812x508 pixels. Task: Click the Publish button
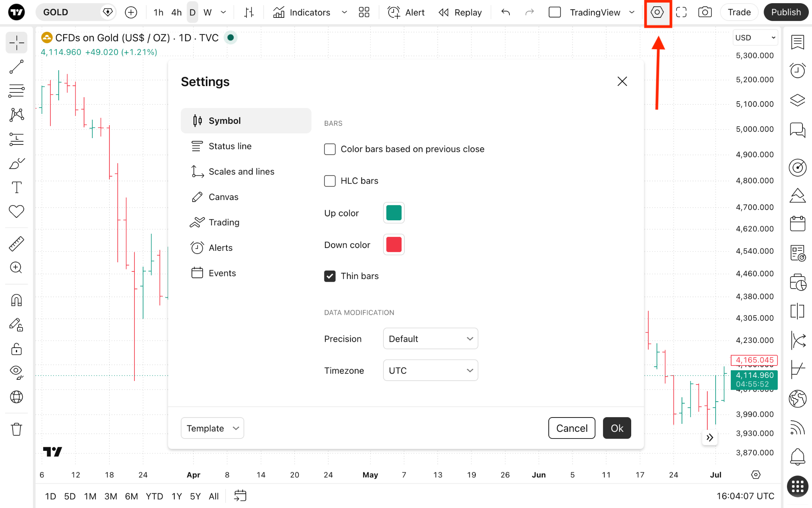(786, 12)
